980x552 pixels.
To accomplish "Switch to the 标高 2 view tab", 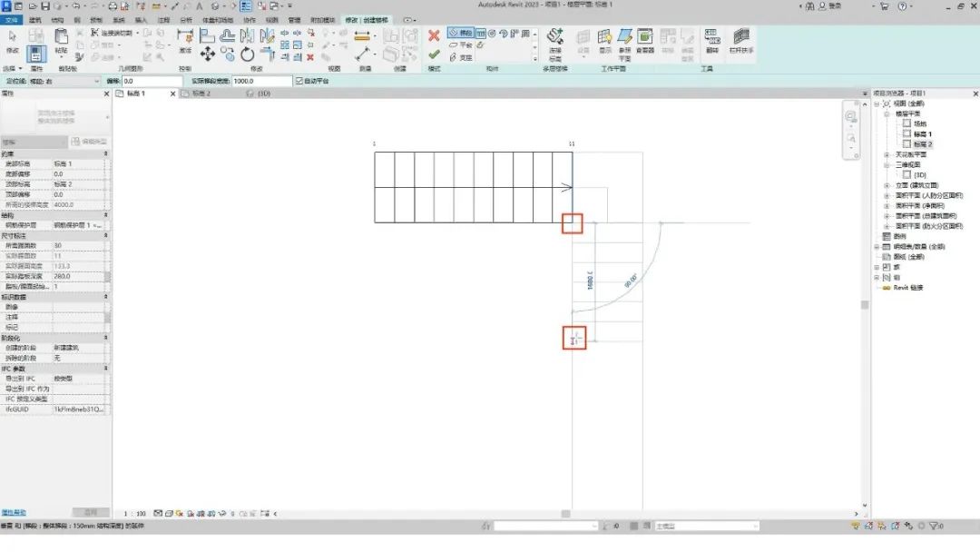I will coord(196,94).
